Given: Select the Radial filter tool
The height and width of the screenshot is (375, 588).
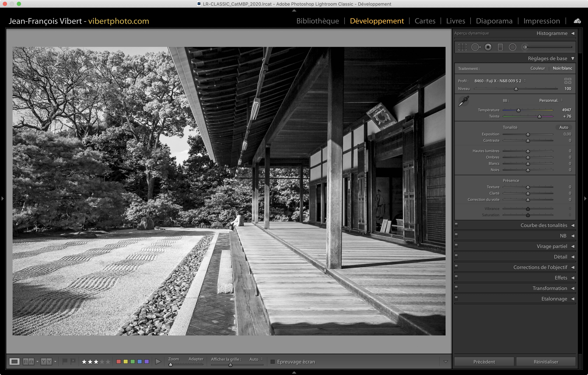Looking at the screenshot, I should pyautogui.click(x=512, y=47).
